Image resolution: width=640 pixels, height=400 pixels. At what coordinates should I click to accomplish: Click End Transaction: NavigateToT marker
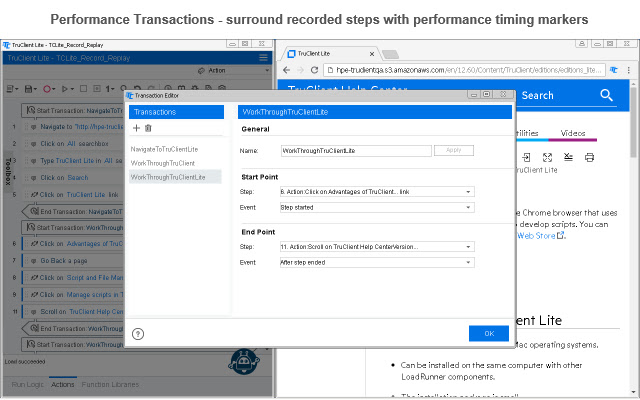point(73,211)
